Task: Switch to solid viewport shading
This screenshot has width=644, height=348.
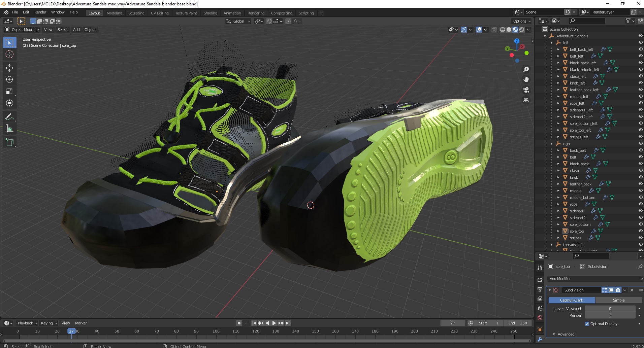Action: (x=509, y=30)
